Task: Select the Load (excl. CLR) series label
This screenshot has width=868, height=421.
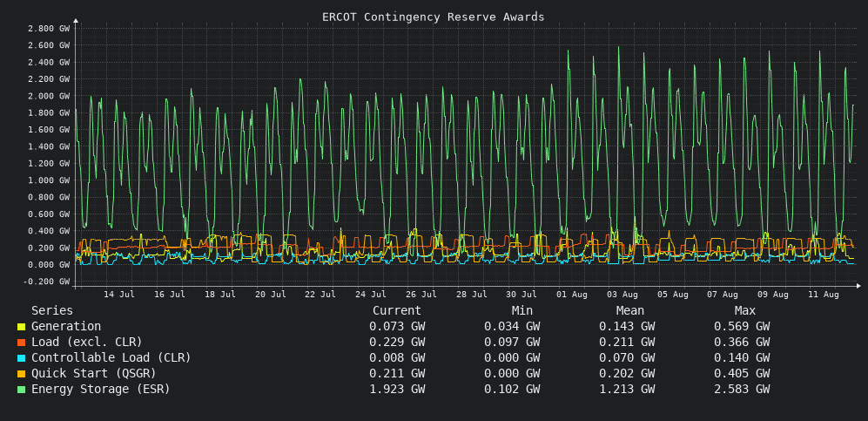Action: [x=87, y=343]
